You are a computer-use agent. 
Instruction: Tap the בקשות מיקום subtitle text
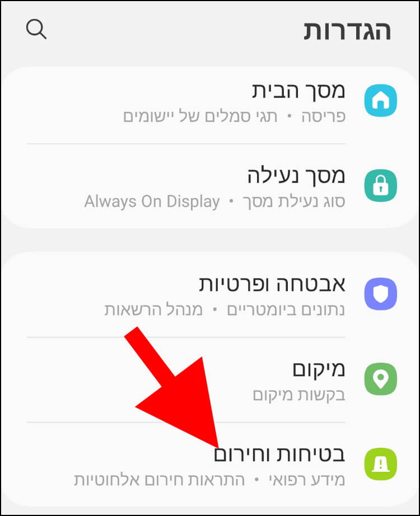coord(299,395)
